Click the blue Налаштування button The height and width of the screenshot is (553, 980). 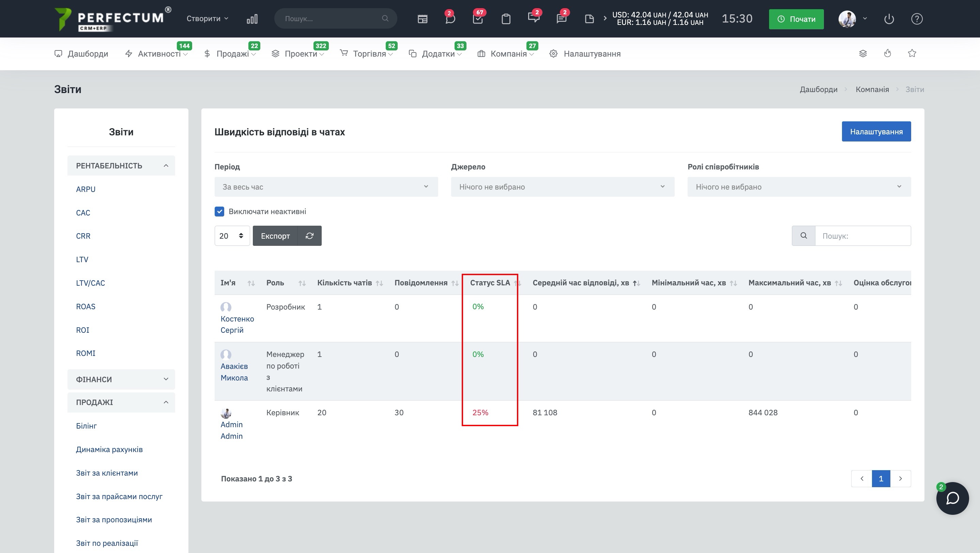coord(876,132)
